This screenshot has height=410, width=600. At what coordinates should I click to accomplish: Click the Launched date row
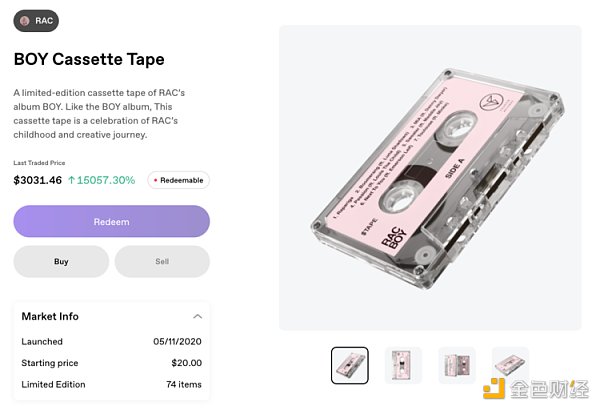(x=111, y=342)
